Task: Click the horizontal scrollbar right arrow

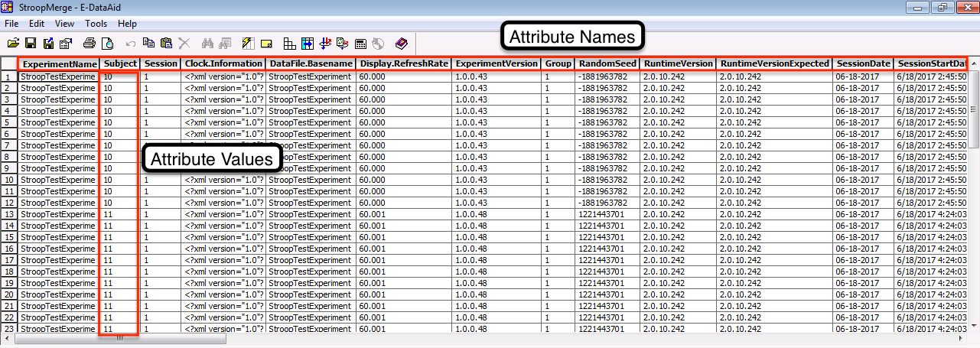Action: pyautogui.click(x=962, y=340)
